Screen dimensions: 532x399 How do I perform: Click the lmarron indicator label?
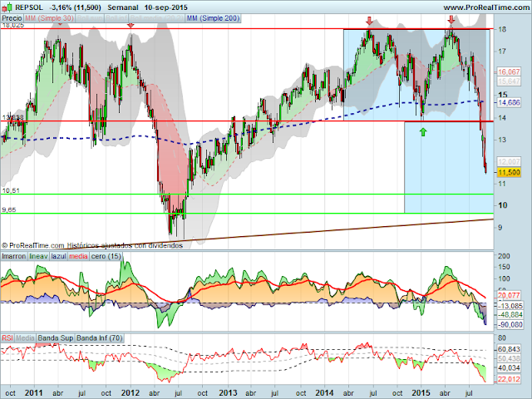(14, 256)
